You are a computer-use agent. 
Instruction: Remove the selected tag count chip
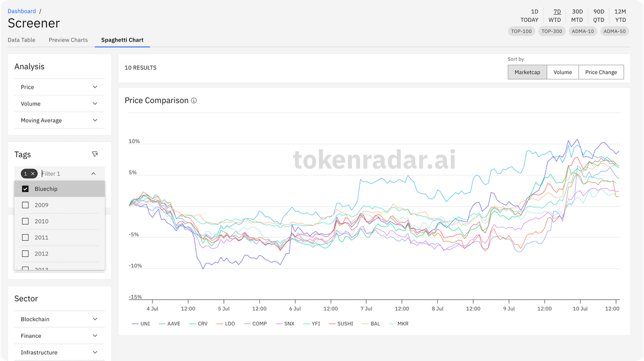point(33,174)
